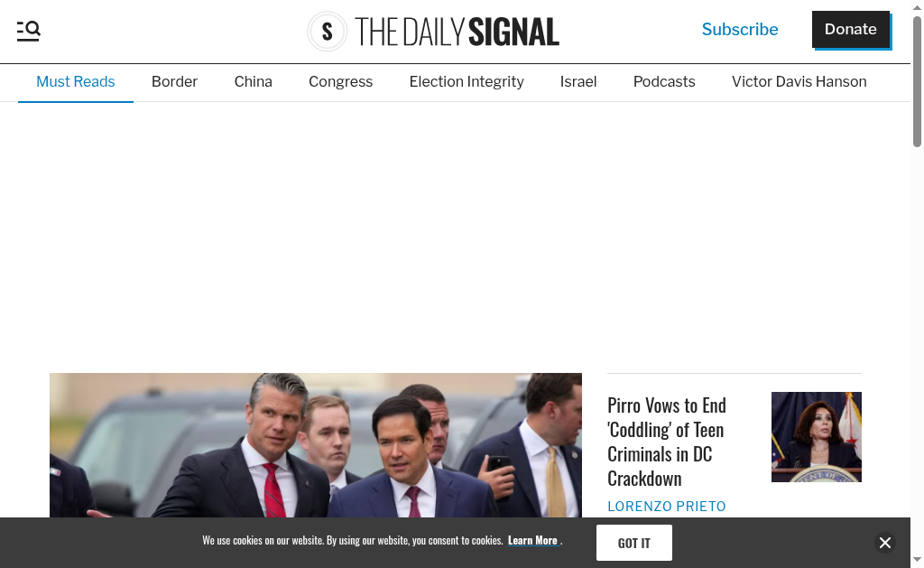Open the Border section
Viewport: 924px width, 568px height.
(174, 82)
